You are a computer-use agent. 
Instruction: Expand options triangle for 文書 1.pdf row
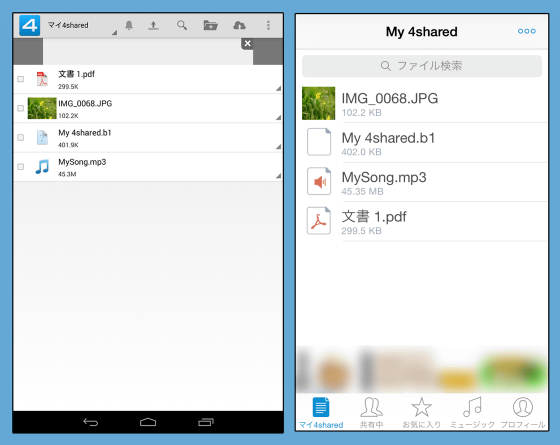pos(278,88)
